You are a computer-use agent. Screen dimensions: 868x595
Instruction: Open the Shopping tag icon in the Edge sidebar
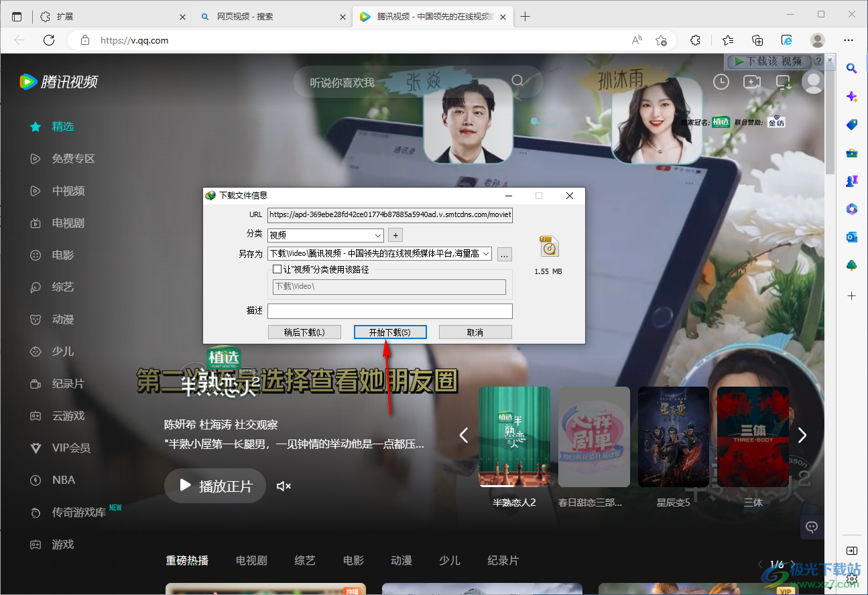(851, 125)
